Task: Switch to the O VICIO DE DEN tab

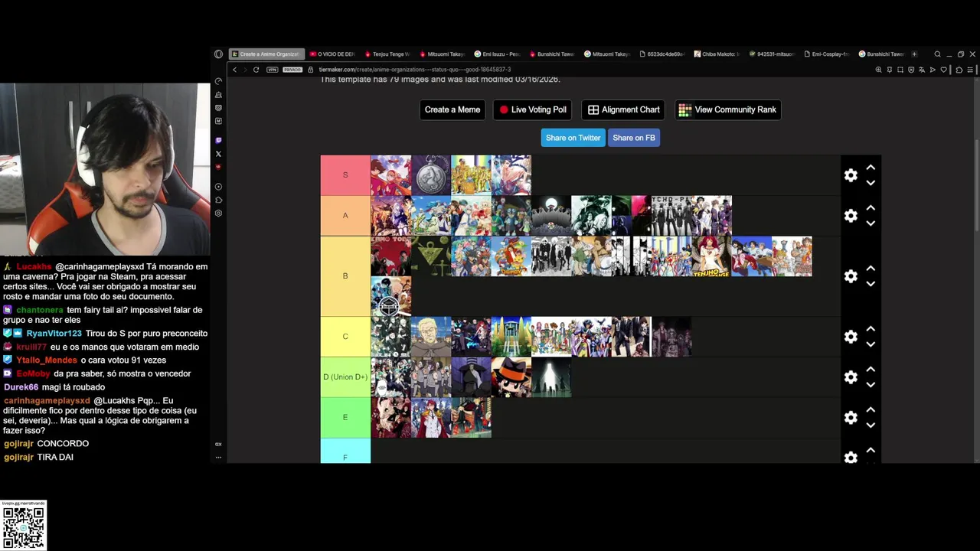Action: point(333,54)
